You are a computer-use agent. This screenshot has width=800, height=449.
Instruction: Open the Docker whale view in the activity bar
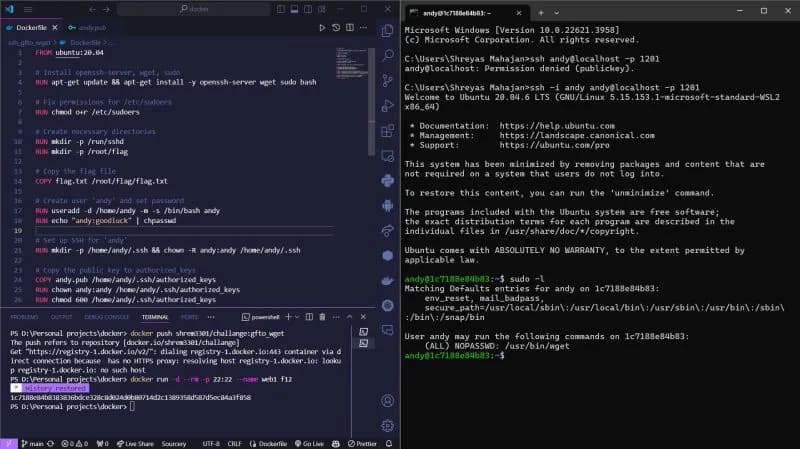[x=388, y=281]
